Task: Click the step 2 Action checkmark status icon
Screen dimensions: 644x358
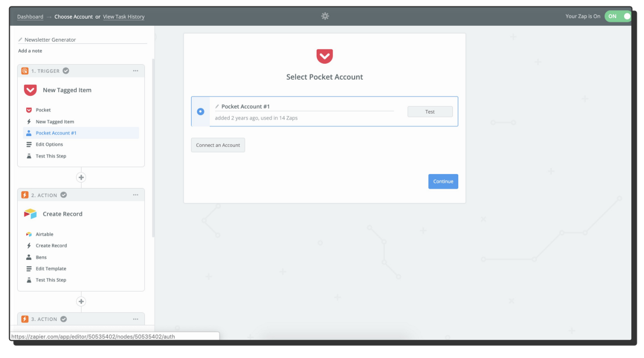Action: pyautogui.click(x=63, y=195)
